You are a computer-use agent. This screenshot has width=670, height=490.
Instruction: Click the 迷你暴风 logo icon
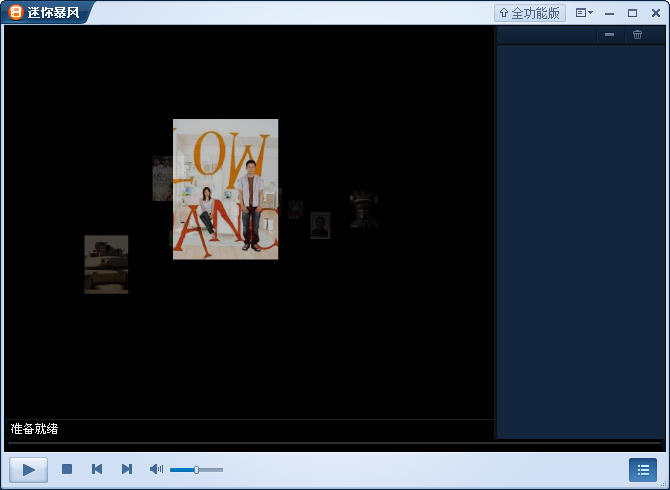tap(16, 12)
